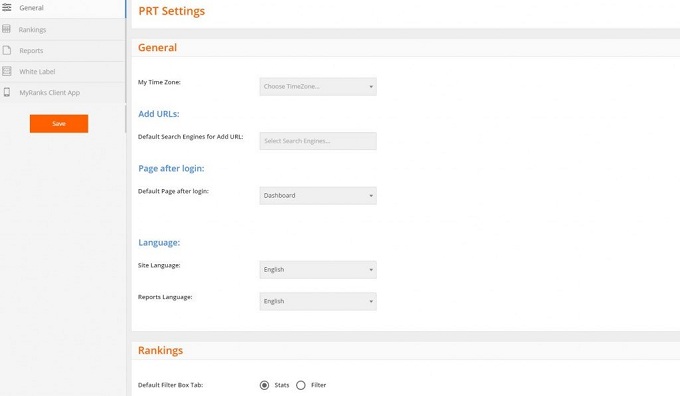Click the Default Search Engines for Add URL label
This screenshot has width=680, height=396.
[190, 137]
